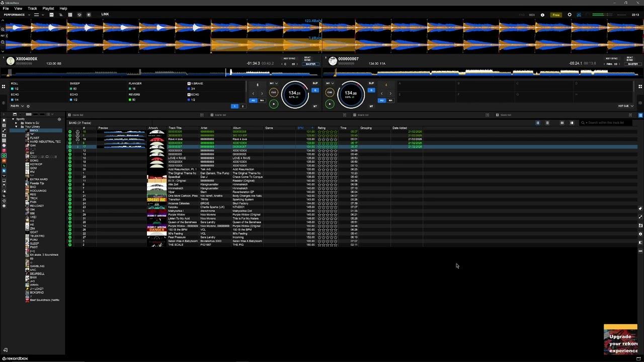This screenshot has width=644, height=362.
Task: Open the File menu
Action: pos(6,9)
